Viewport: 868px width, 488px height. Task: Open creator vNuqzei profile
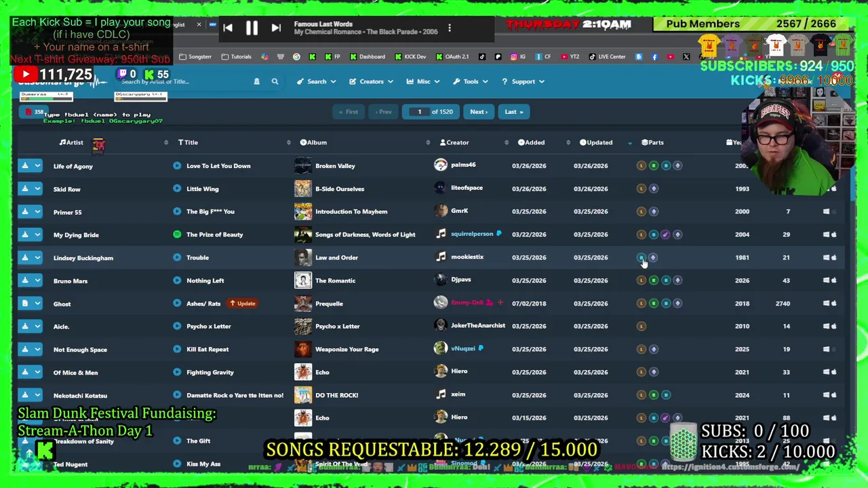click(463, 348)
